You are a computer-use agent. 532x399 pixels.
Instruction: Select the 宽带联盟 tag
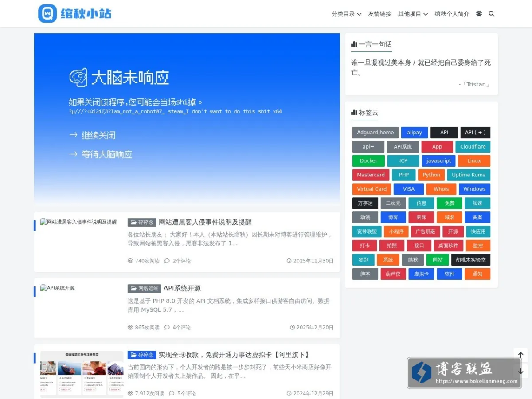367,232
